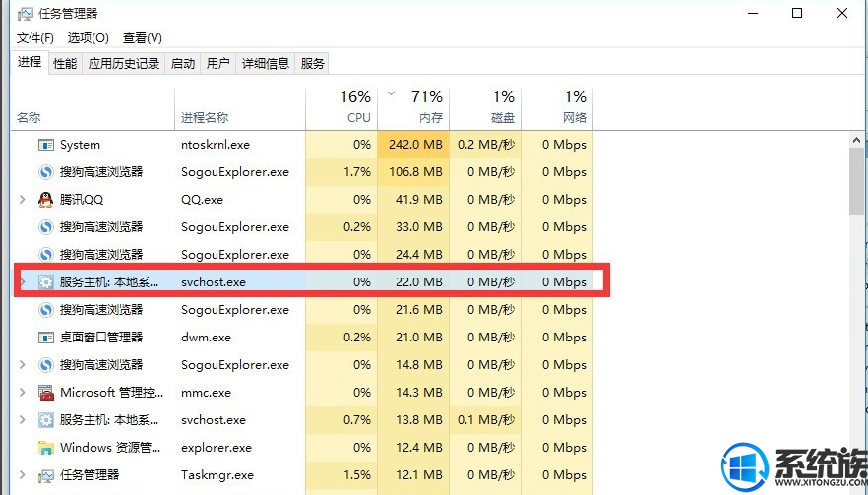868x495 pixels.
Task: Click the memory column sort arrow
Action: (392, 93)
